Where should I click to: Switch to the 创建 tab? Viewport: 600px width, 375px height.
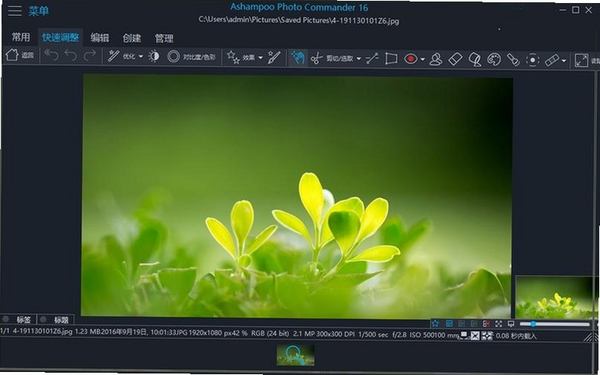click(x=132, y=38)
